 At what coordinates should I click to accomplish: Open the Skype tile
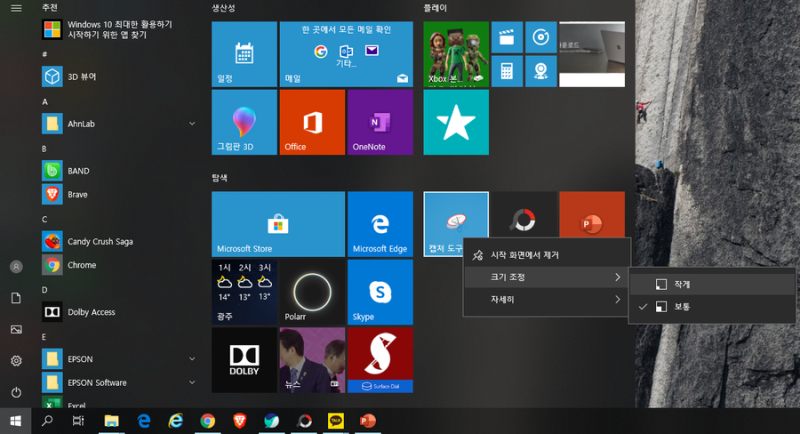(380, 292)
